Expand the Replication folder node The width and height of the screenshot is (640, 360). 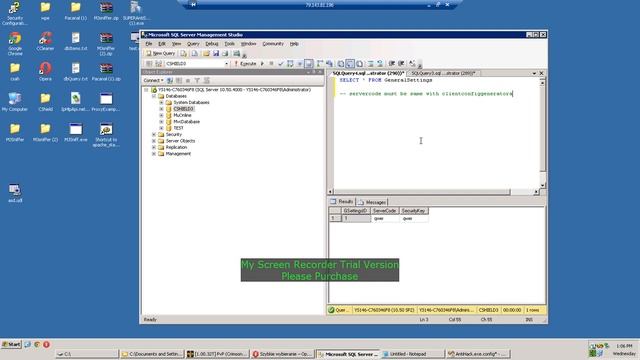point(154,147)
